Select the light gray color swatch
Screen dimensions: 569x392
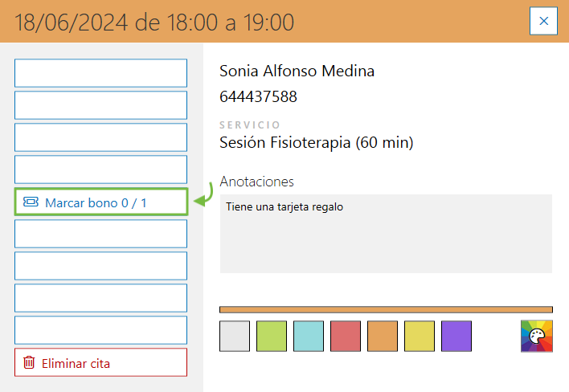(x=235, y=336)
